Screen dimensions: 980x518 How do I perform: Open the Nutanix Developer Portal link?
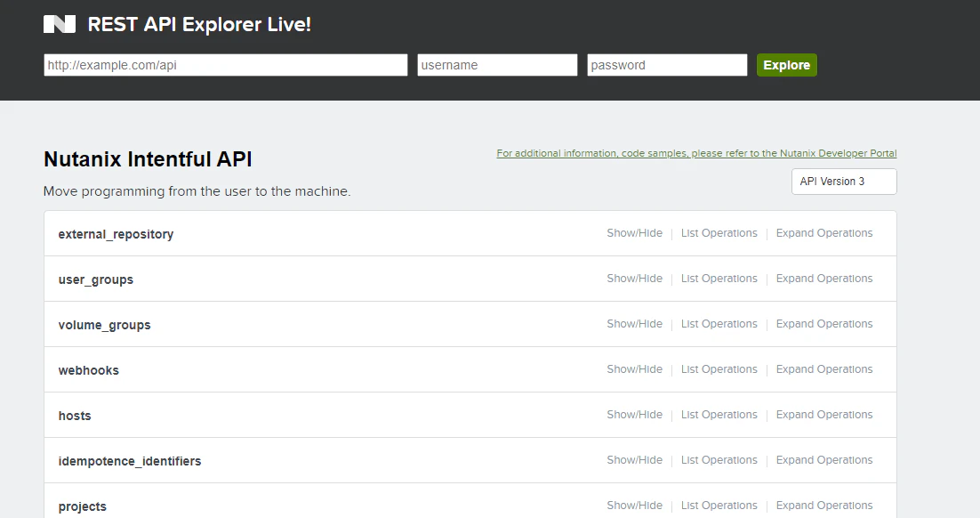[x=696, y=153]
